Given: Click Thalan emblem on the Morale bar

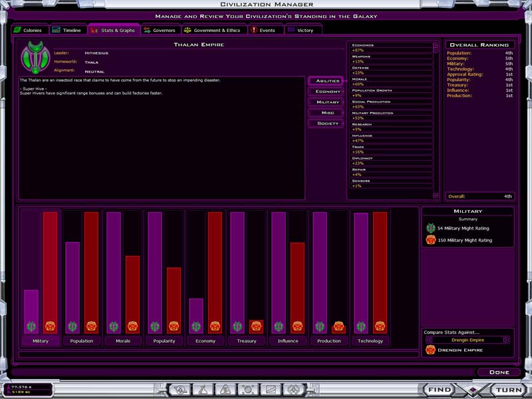Looking at the screenshot, I should coord(114,327).
